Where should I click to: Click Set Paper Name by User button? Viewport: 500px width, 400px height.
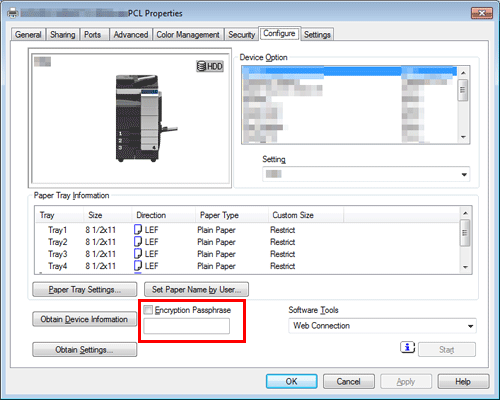click(x=196, y=289)
